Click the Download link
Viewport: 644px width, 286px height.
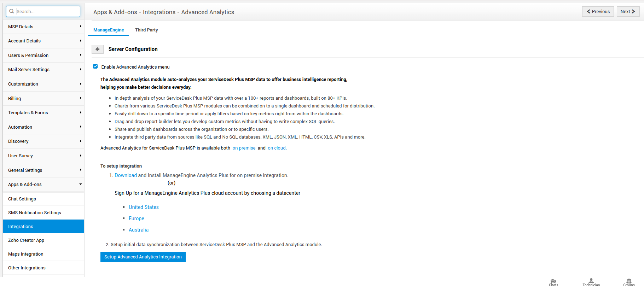point(126,175)
